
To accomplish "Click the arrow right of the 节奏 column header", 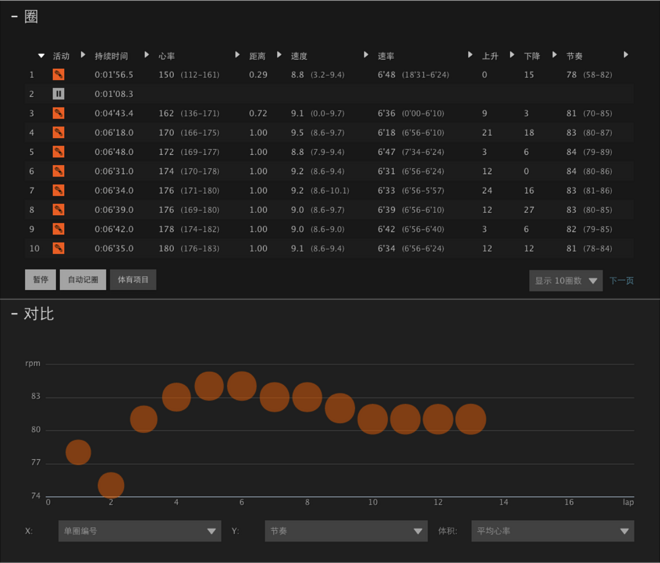I will (x=626, y=55).
